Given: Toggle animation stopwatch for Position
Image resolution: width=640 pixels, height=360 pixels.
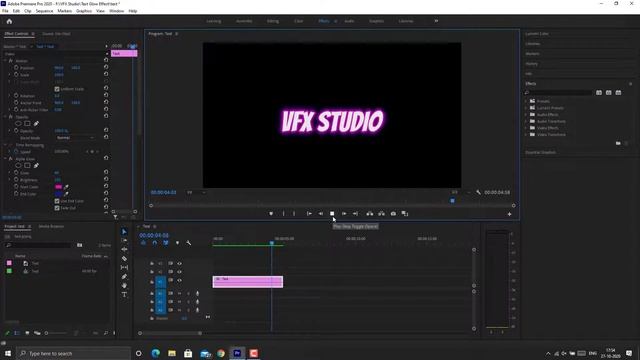Looking at the screenshot, I should (16, 68).
